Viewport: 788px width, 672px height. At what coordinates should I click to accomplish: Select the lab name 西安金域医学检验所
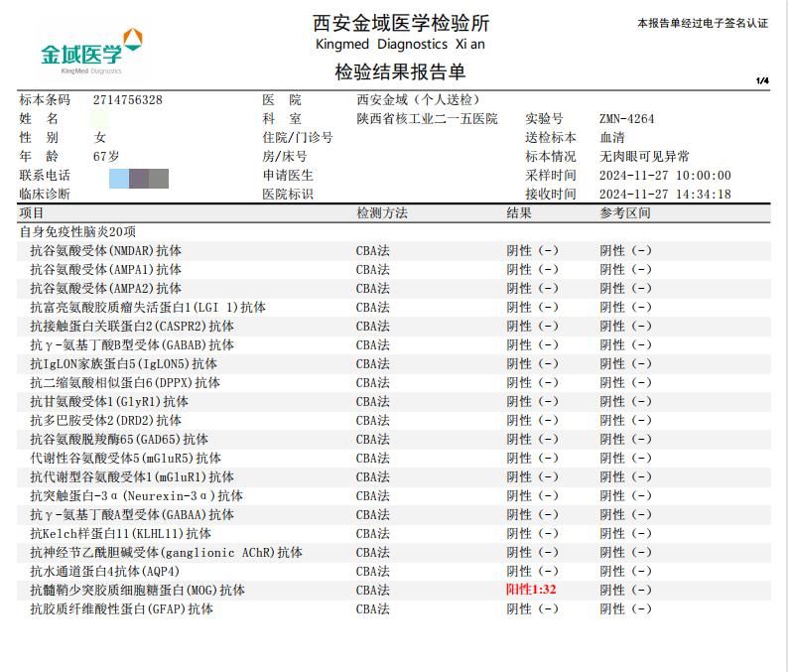coord(401,23)
